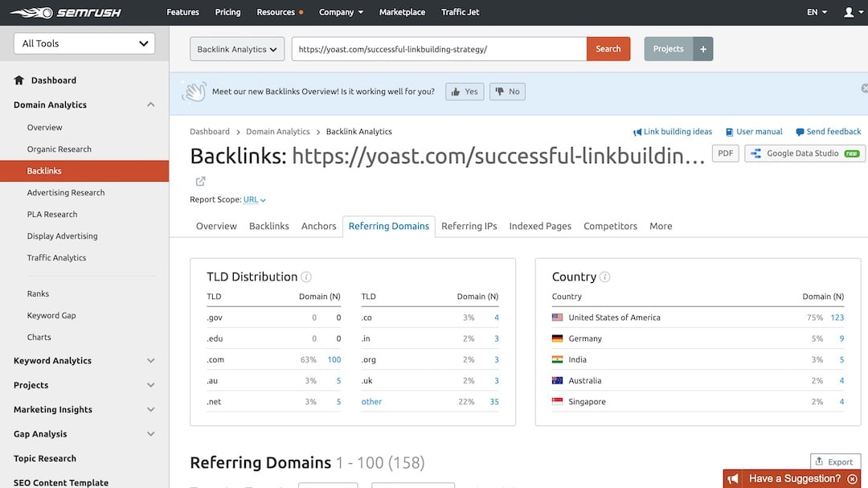Viewport: 868px width, 488px height.
Task: Close the Have a Suggestion widget
Action: [853, 478]
